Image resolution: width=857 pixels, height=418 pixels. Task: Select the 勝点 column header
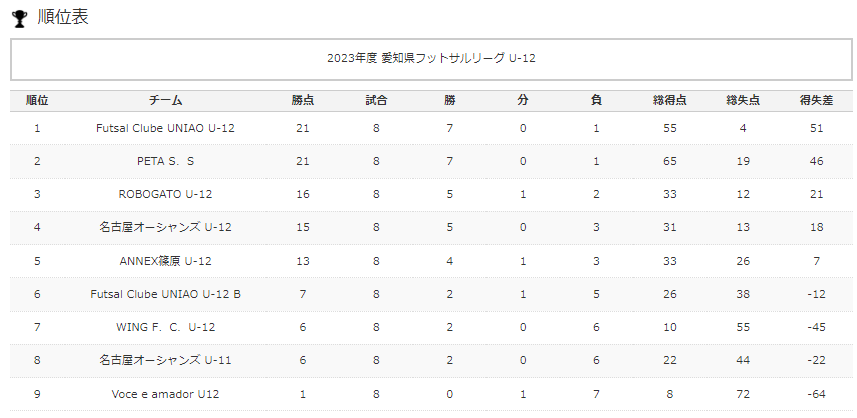pyautogui.click(x=303, y=101)
